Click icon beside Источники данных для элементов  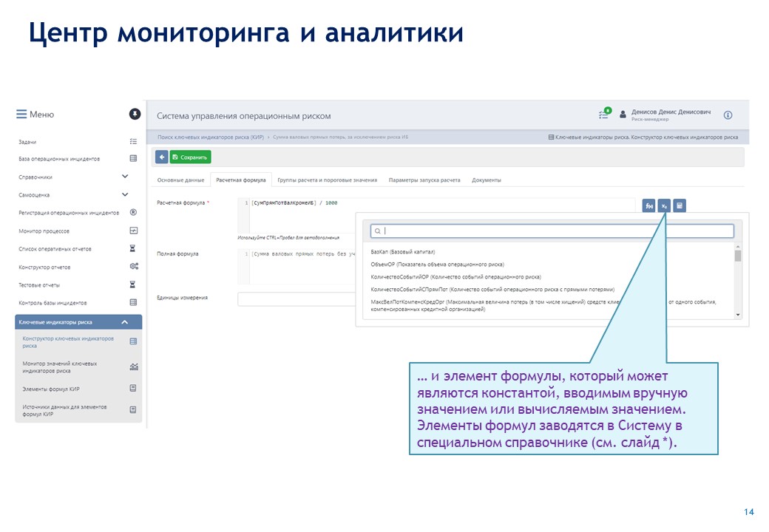pos(133,409)
